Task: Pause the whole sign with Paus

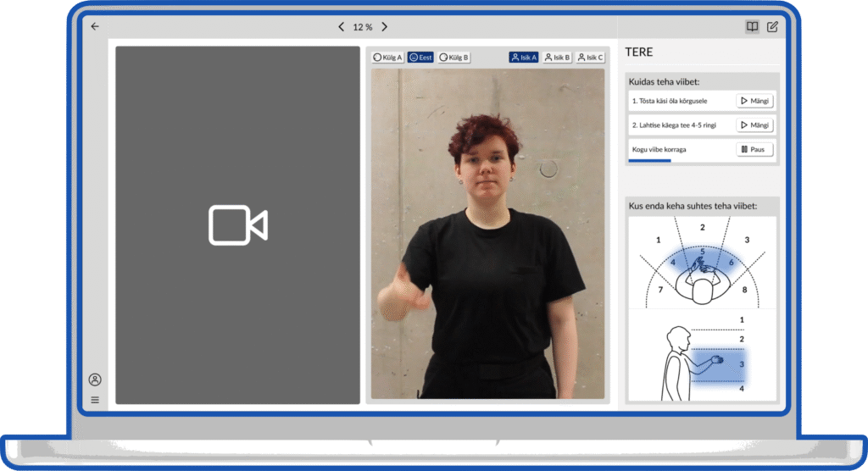Action: (754, 149)
